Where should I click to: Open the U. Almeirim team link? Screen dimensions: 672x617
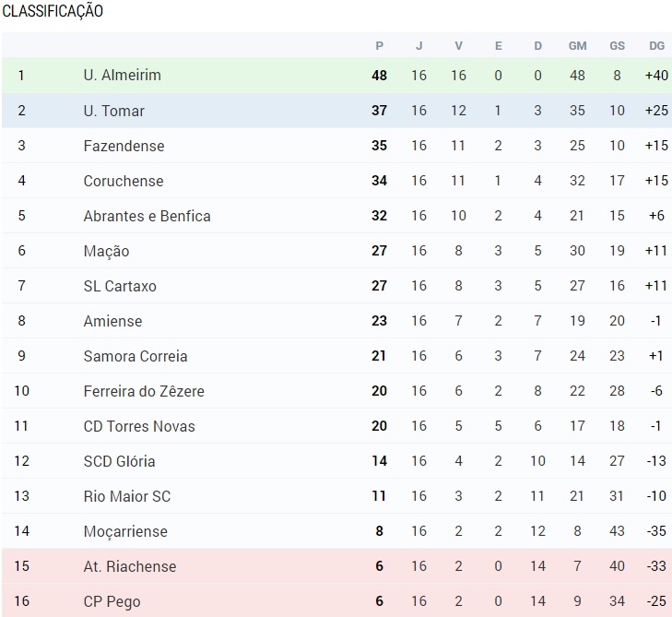pyautogui.click(x=122, y=76)
